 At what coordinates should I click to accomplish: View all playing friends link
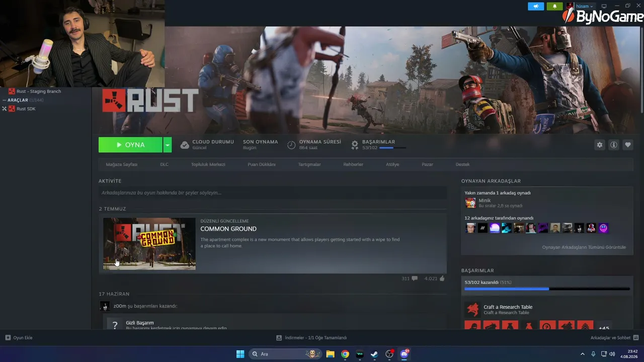point(584,247)
